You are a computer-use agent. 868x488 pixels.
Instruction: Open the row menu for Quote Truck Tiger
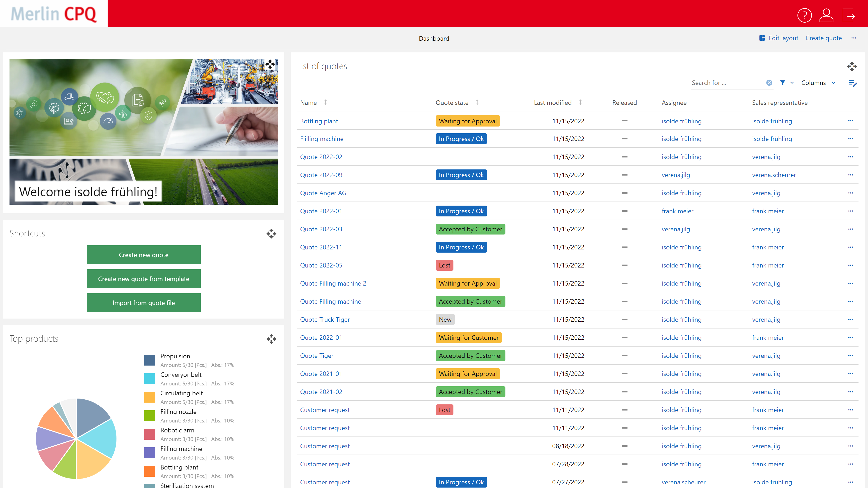pos(850,319)
